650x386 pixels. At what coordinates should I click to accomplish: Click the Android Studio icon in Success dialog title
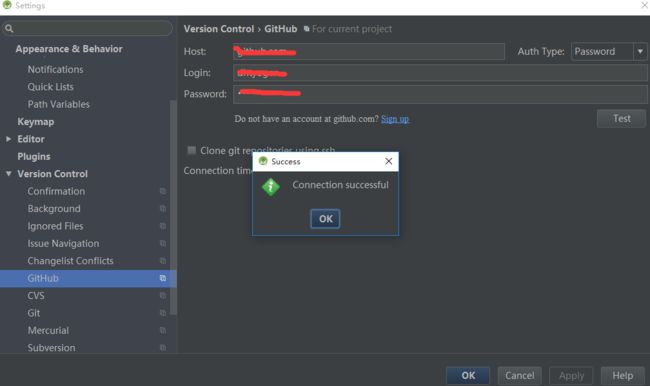(x=263, y=161)
